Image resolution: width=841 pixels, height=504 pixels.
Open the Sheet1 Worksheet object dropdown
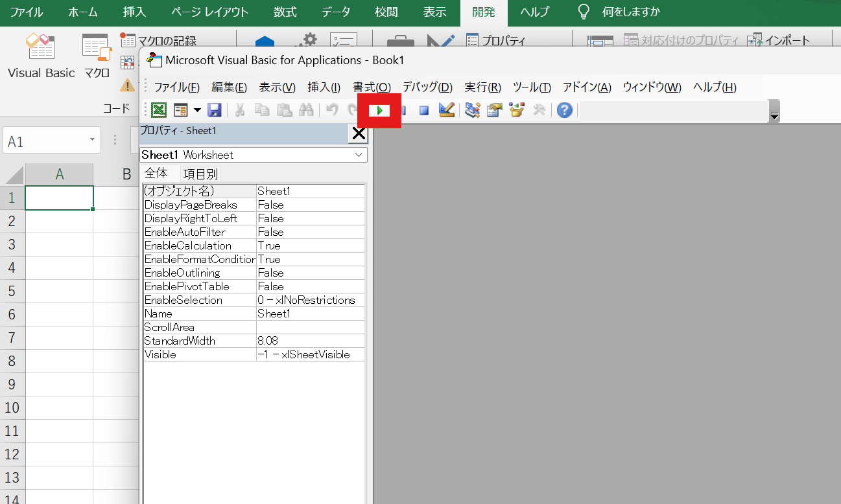[x=359, y=155]
